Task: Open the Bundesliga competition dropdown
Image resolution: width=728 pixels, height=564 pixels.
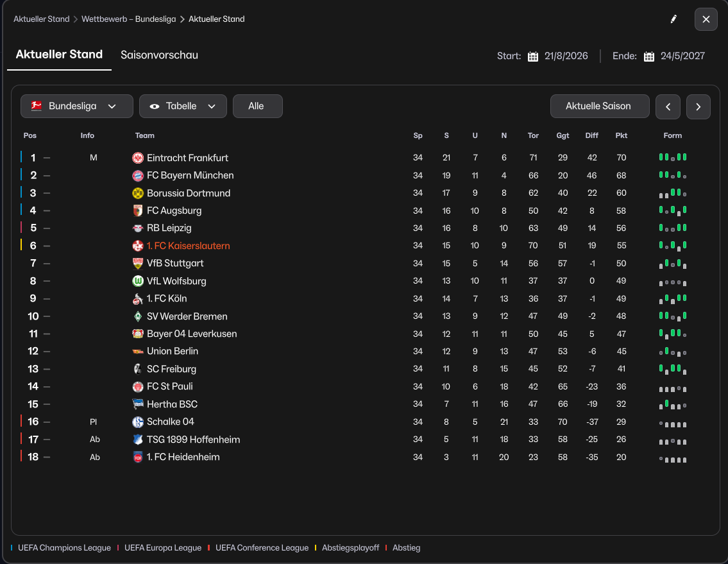Action: (77, 107)
